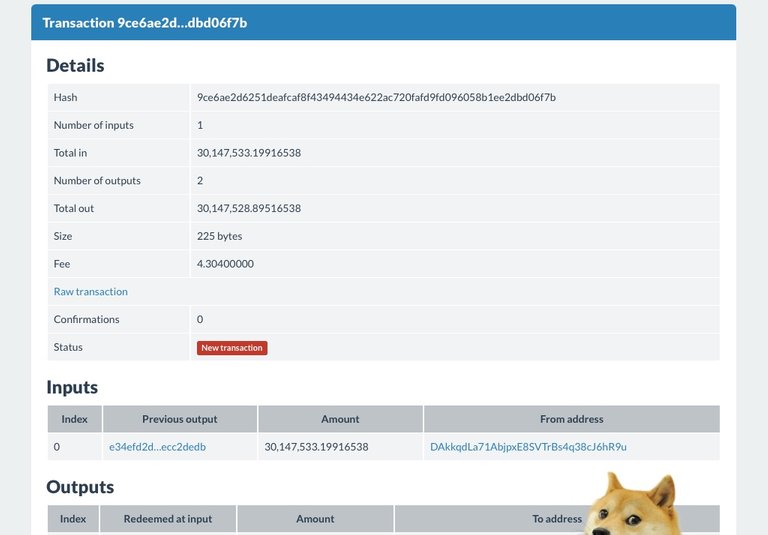Open the Raw transaction link
The width and height of the screenshot is (768, 535).
click(x=91, y=292)
